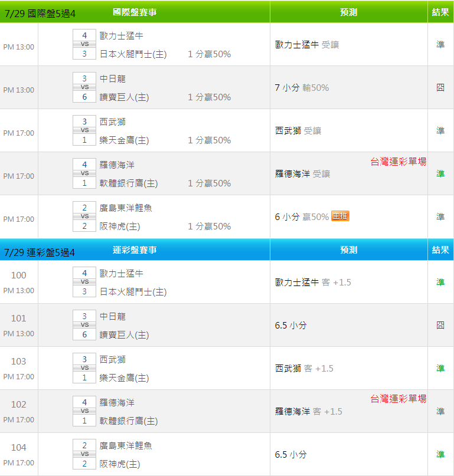Image resolution: width=454 pixels, height=476 pixels.
Task: Click 廣島東洋鯉魚 in game 104 row
Action: point(126,446)
